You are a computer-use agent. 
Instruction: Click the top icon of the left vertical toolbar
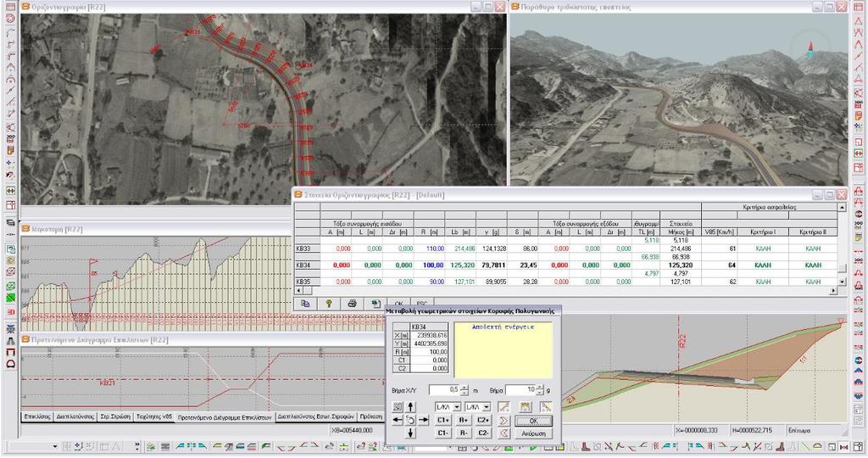[x=10, y=7]
